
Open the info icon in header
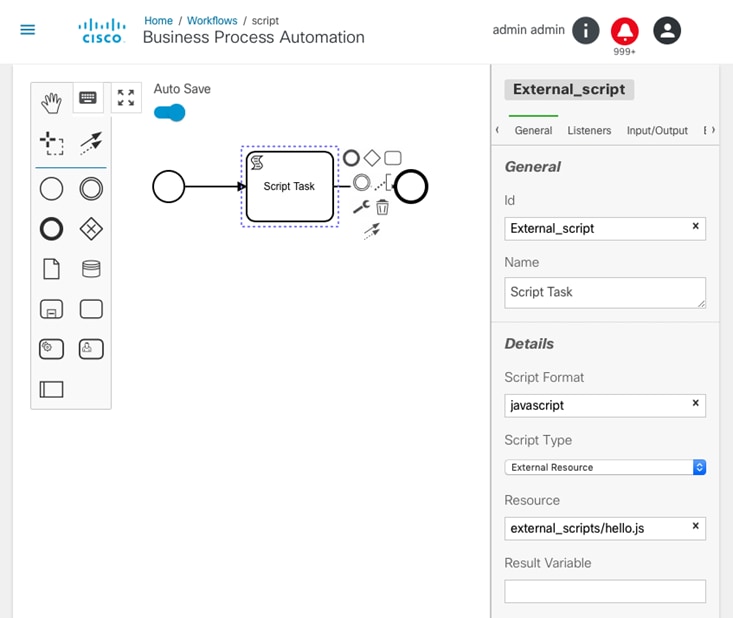(x=586, y=31)
